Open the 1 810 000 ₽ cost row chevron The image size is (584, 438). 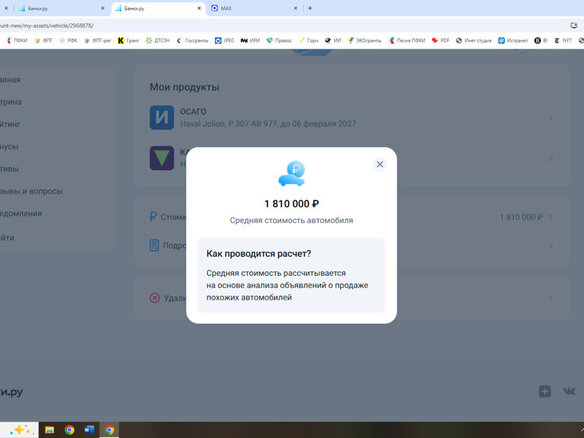point(551,217)
